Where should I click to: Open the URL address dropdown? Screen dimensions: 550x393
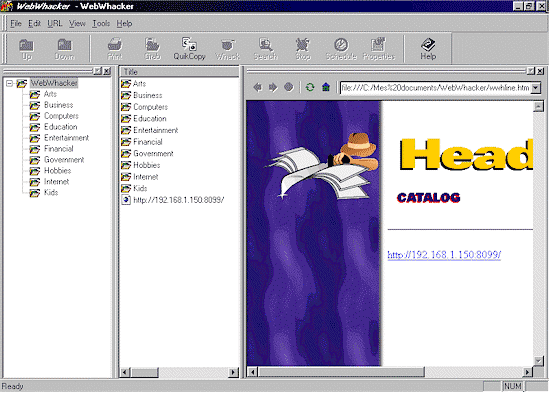(x=536, y=88)
